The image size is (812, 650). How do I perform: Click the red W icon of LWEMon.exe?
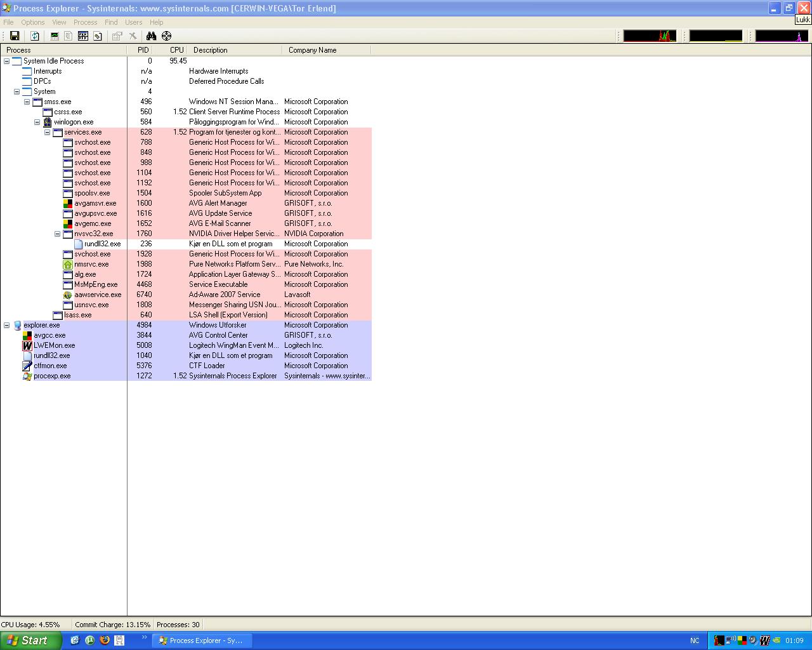(x=27, y=345)
